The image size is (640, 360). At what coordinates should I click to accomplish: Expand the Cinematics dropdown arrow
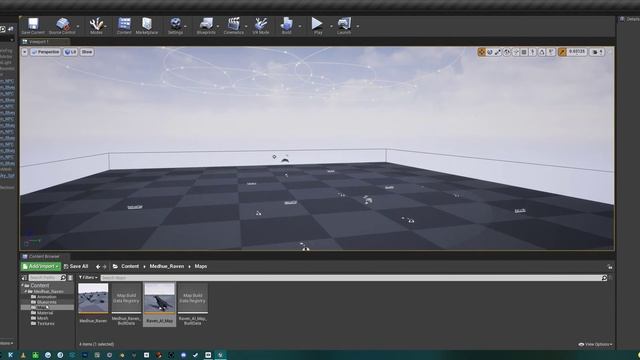pyautogui.click(x=246, y=27)
